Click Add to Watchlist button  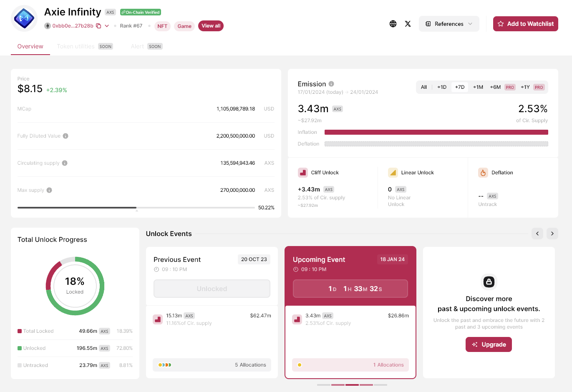pyautogui.click(x=526, y=24)
